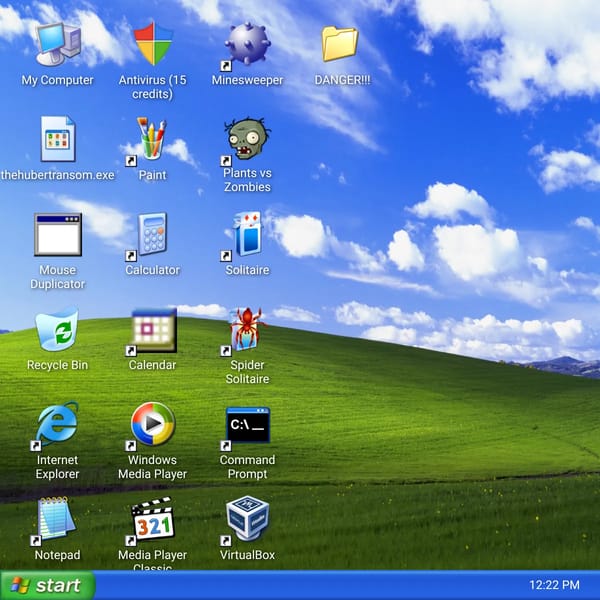
Task: Select the "thehubertransom.exe" filename text
Action: (x=58, y=175)
